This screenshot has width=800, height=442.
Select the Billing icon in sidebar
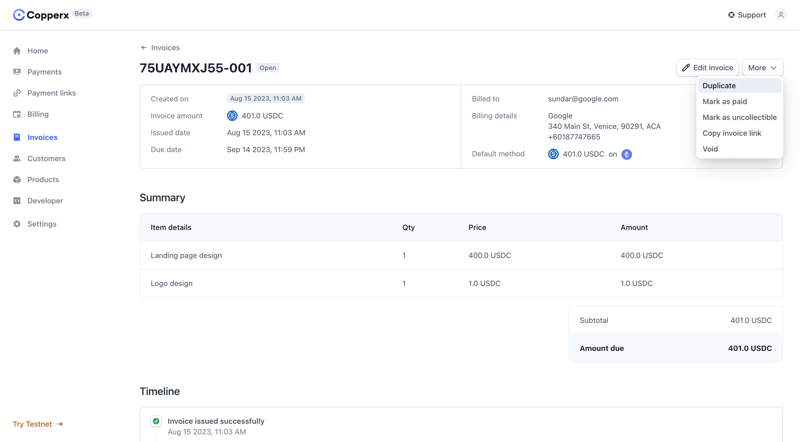click(17, 114)
